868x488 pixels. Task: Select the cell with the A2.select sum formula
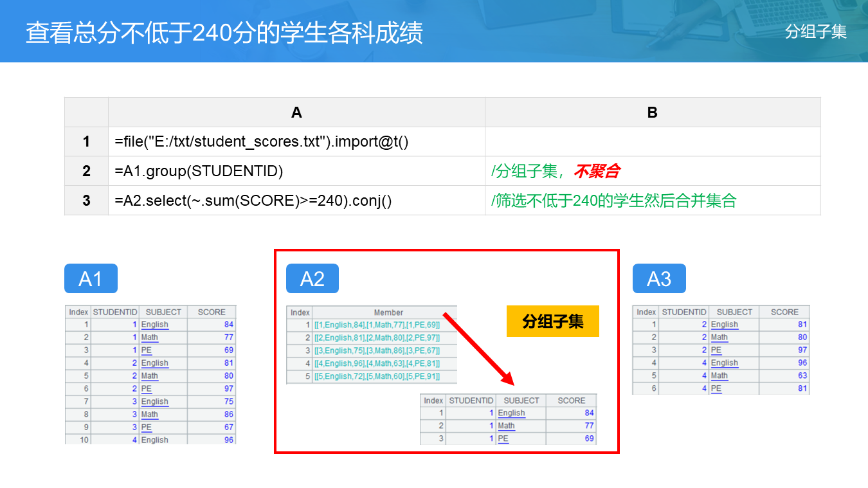296,201
